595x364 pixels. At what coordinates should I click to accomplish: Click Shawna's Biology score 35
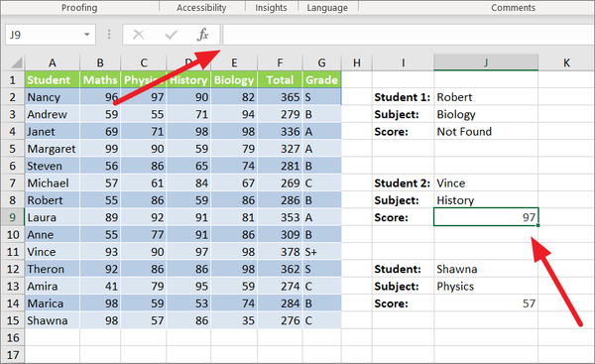click(234, 320)
